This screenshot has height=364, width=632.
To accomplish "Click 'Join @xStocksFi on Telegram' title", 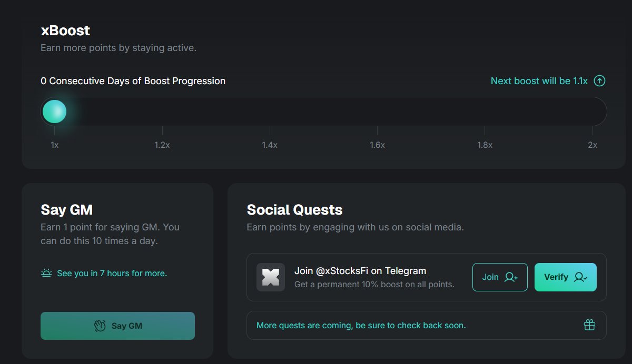I will pos(360,271).
